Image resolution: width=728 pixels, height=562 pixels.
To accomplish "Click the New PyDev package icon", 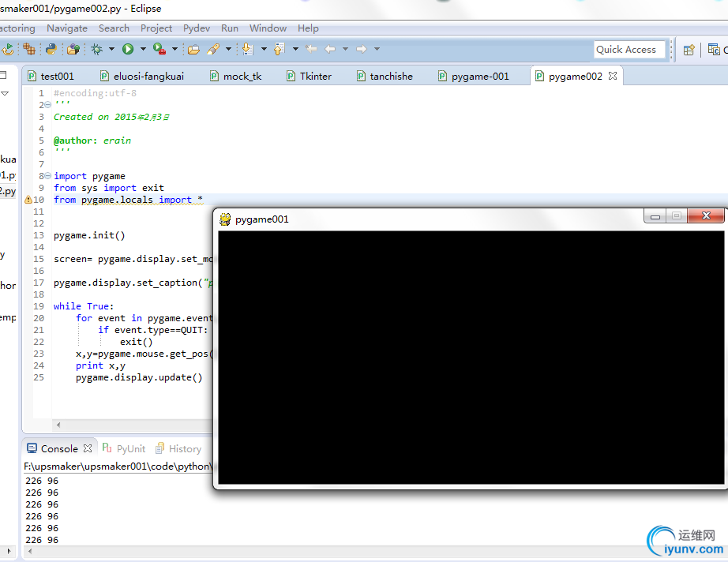I will point(73,49).
